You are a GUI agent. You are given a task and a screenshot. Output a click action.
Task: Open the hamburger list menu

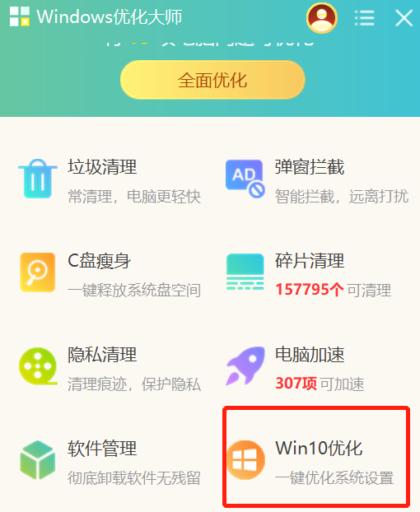(364, 17)
